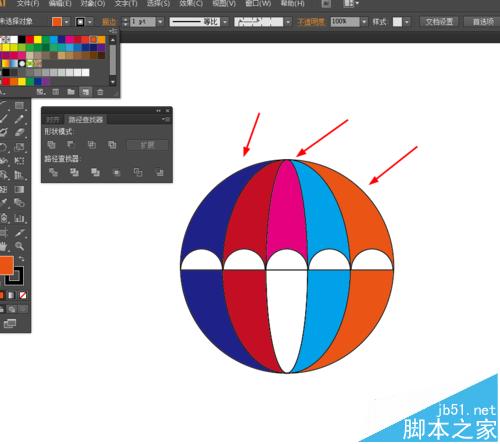Image resolution: width=500 pixels, height=444 pixels.
Task: Click the swap fill and stroke arrows
Action: (x=22, y=259)
